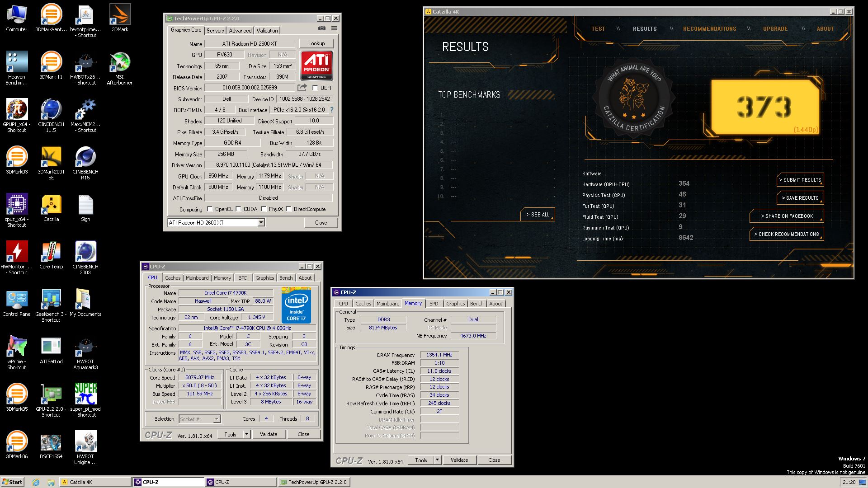Open the HWBOT Aquamark3 icon
868x488 pixels.
point(85,353)
